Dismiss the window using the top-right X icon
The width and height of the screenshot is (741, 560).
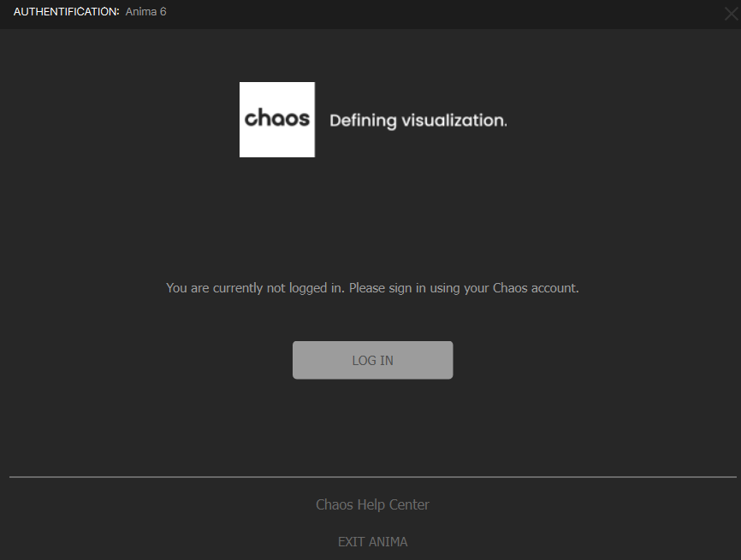(x=730, y=13)
